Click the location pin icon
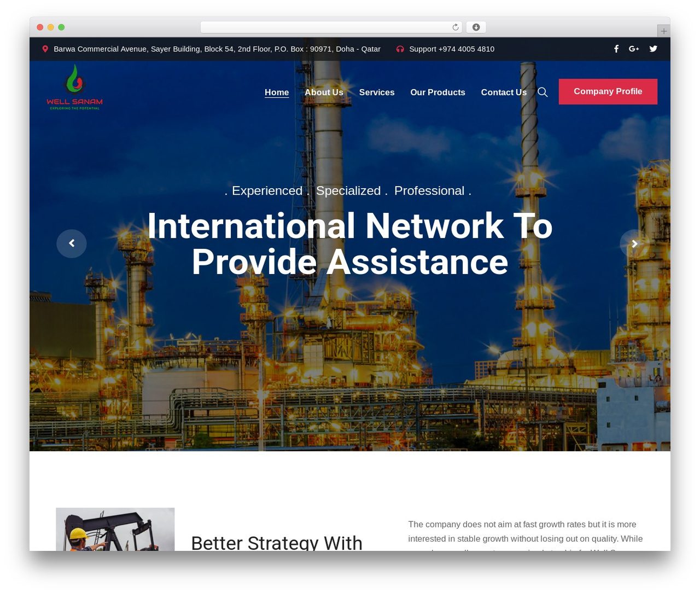Image resolution: width=700 pixels, height=593 pixels. [45, 49]
